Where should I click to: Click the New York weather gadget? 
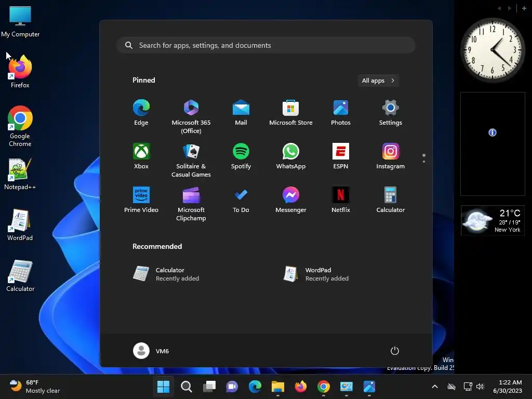[x=493, y=220]
